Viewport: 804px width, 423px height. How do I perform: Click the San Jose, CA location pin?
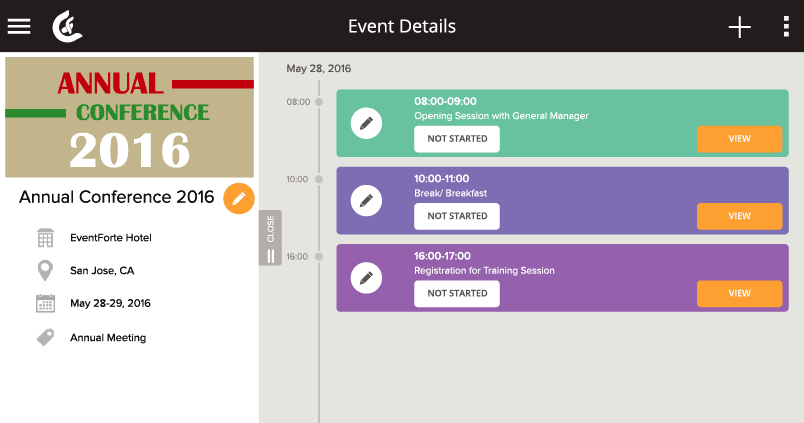click(45, 271)
